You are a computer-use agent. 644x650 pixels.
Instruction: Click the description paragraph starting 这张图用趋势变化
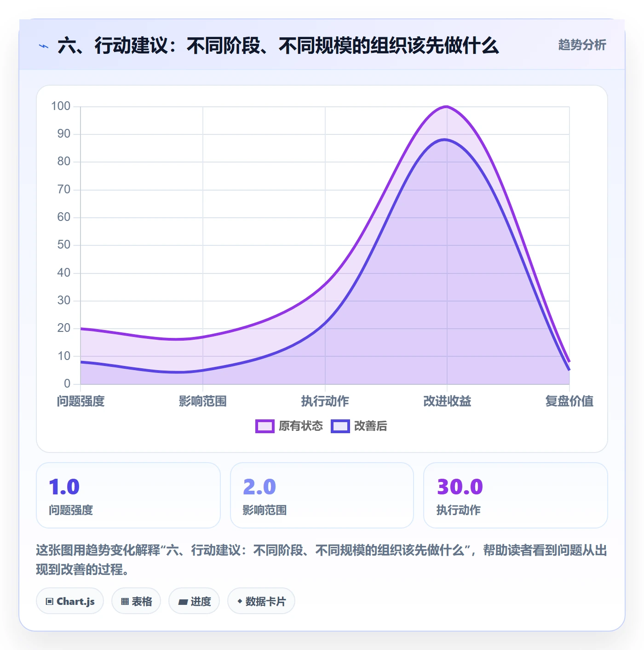322,560
